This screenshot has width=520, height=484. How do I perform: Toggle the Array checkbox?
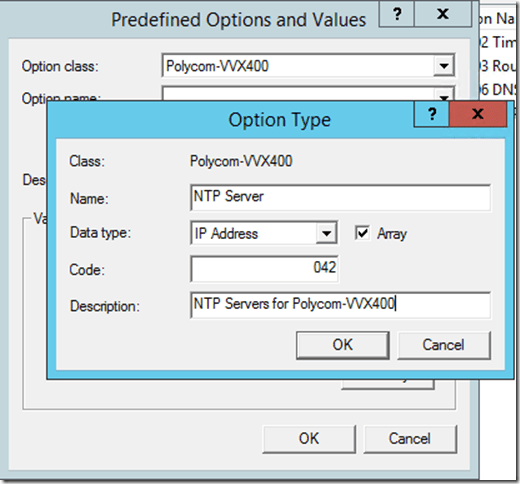[362, 233]
